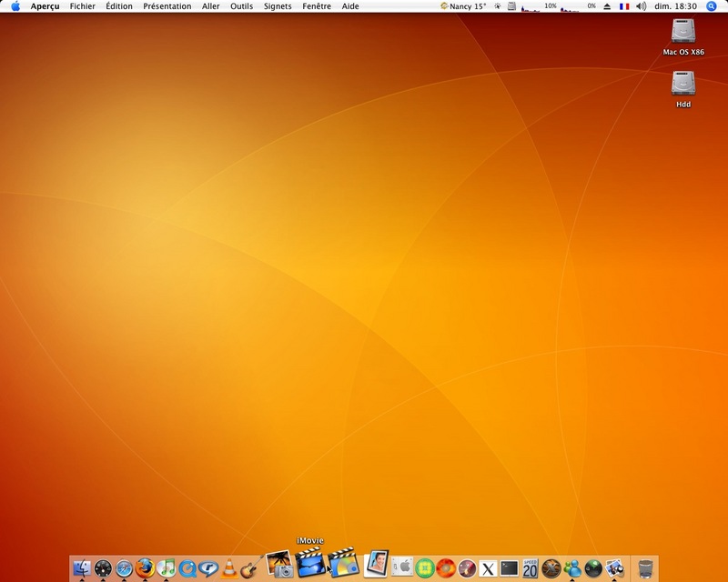Open the French flag input menu
This screenshot has width=728, height=582.
click(624, 6)
